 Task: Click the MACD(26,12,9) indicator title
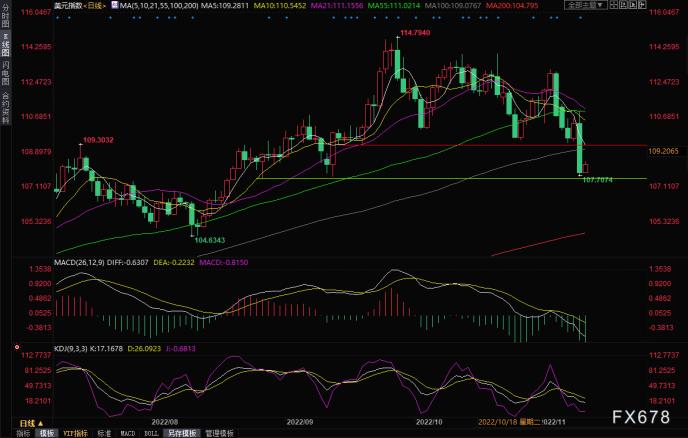click(x=79, y=262)
